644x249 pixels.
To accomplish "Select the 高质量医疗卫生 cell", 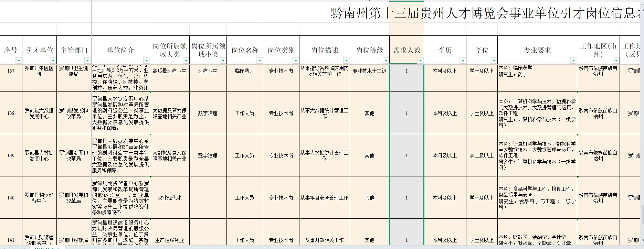I will pyautogui.click(x=170, y=78).
